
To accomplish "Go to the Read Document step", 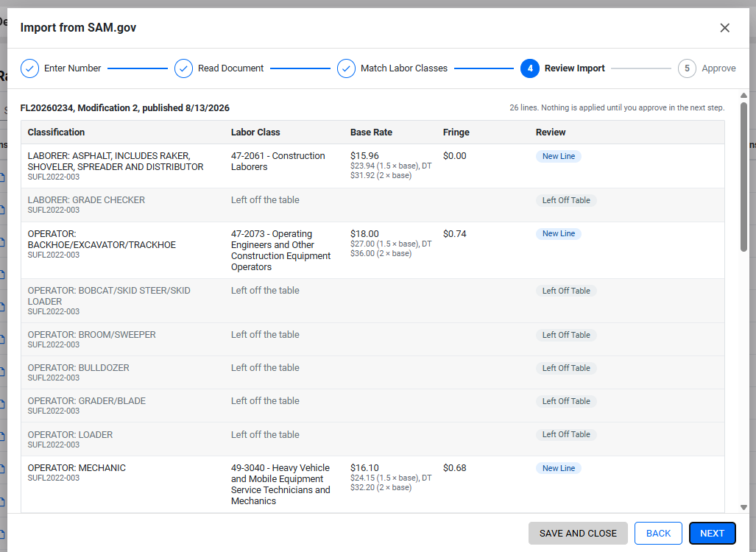I will pos(231,68).
